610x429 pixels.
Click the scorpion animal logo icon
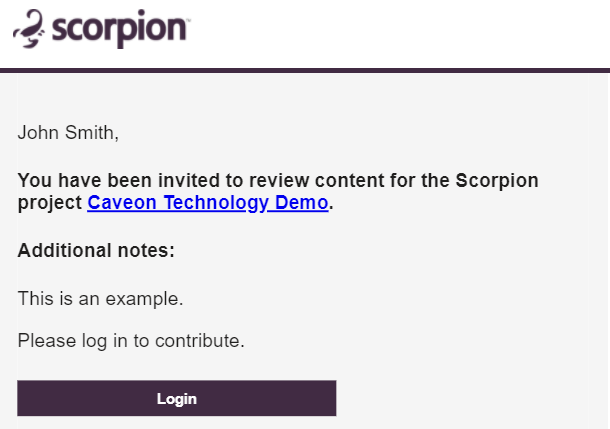coord(29,28)
